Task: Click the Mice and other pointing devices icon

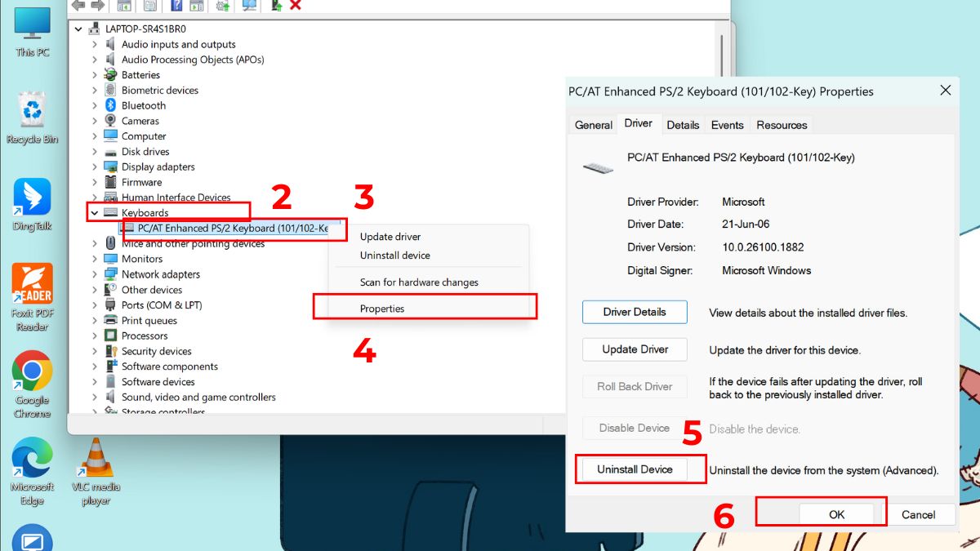Action: pos(111,243)
